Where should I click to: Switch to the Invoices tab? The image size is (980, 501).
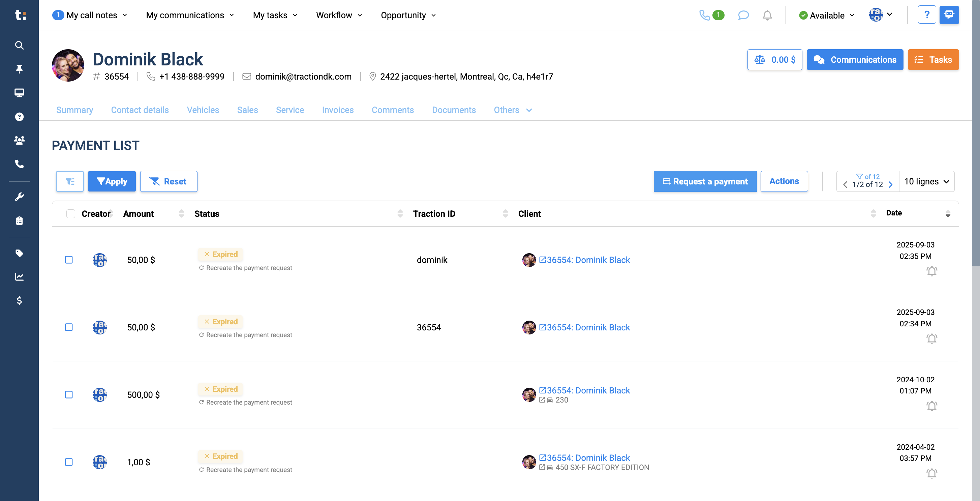click(338, 110)
